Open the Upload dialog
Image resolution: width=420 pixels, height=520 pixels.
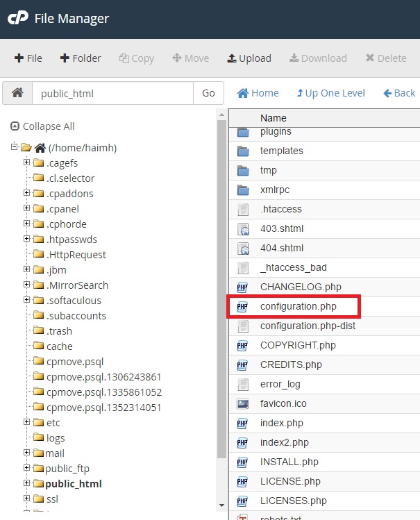249,58
